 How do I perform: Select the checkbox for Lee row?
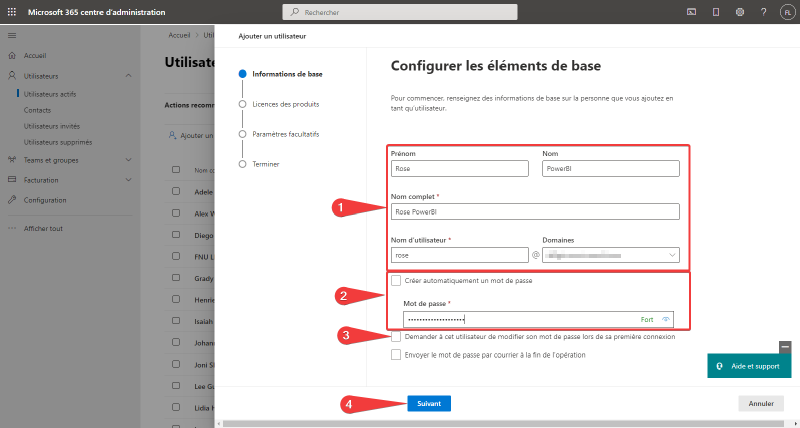click(176, 386)
